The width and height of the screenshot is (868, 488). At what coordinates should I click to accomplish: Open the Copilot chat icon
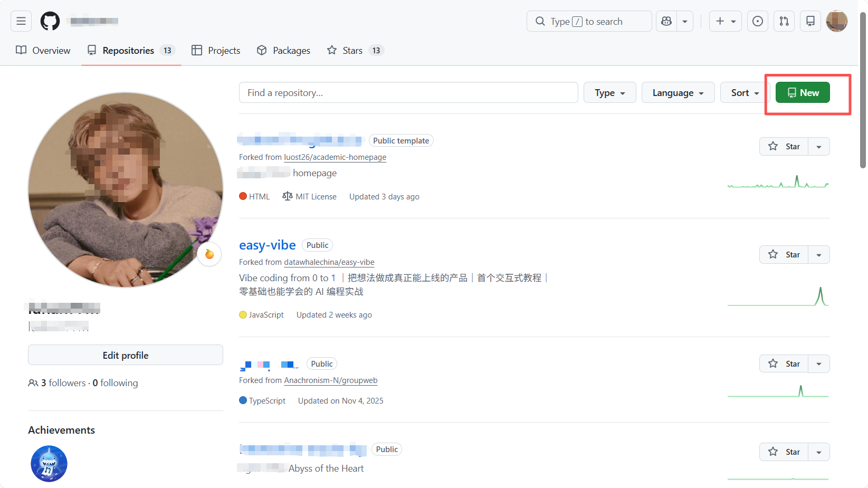tap(666, 21)
